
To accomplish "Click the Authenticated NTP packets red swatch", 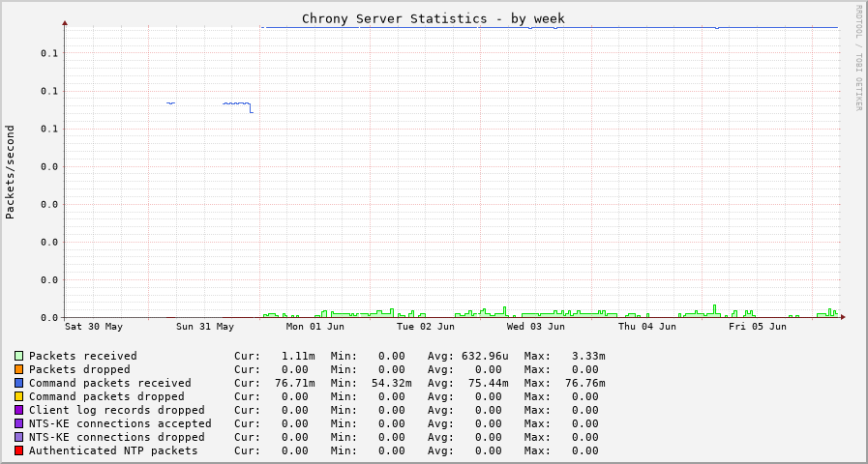I will coord(18,450).
